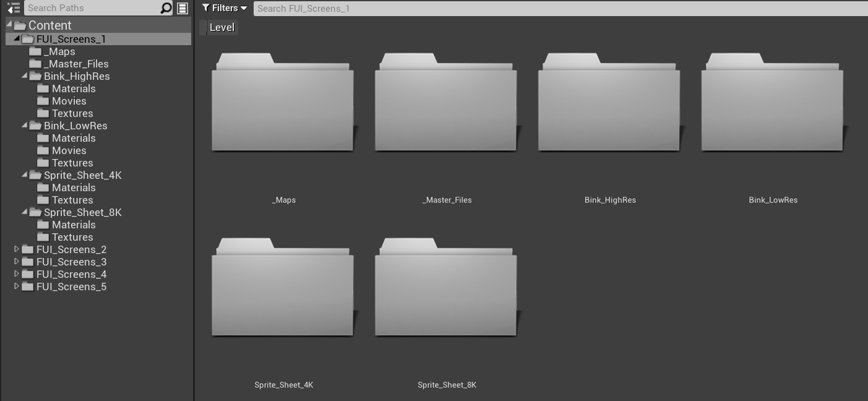
Task: Collapse the Content root folder arrow
Action: [9, 25]
